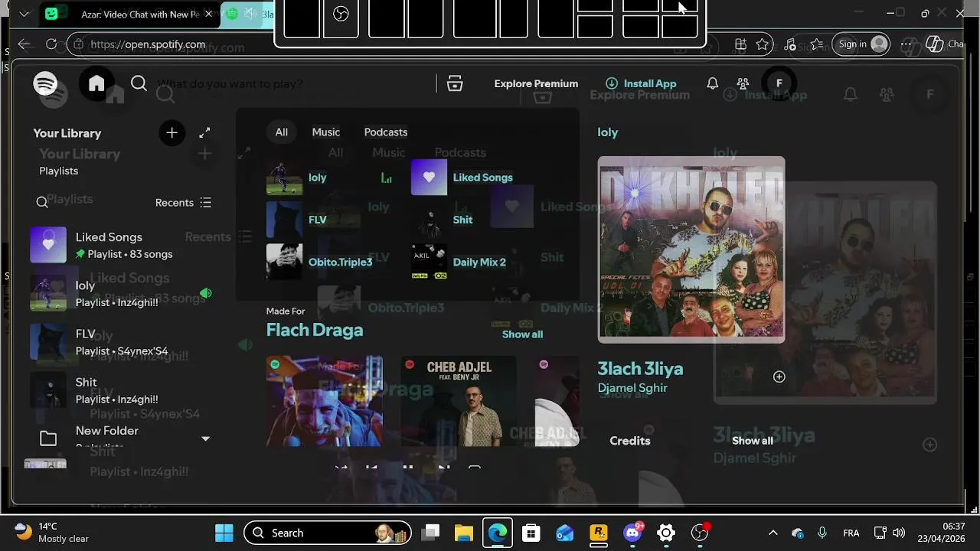This screenshot has height=551, width=980.
Task: Click the FRA language indicator
Action: pyautogui.click(x=851, y=533)
